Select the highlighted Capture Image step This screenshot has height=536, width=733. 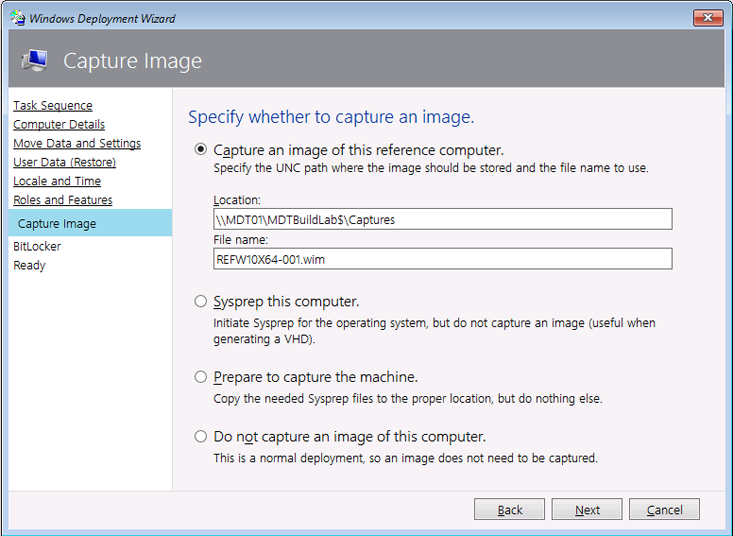coord(57,224)
